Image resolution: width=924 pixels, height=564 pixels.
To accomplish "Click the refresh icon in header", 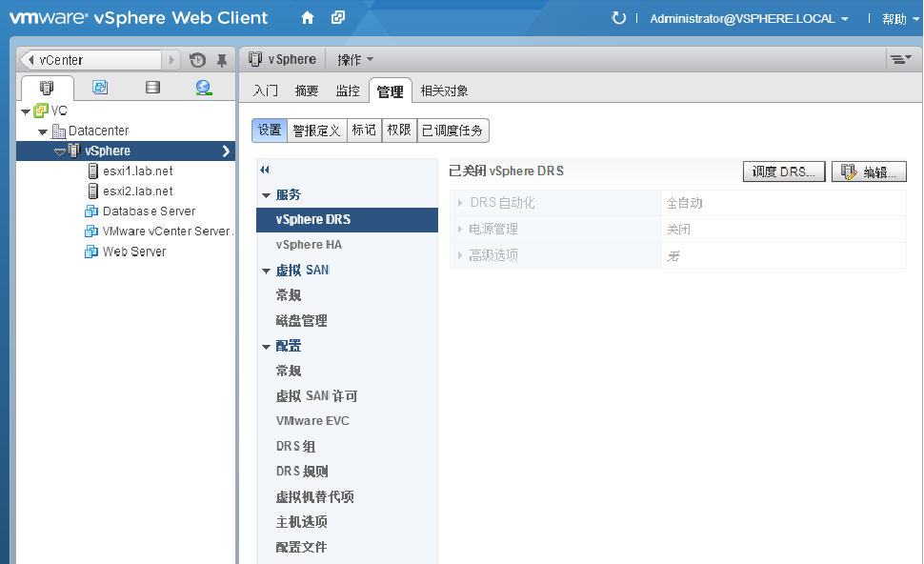I will coord(619,18).
